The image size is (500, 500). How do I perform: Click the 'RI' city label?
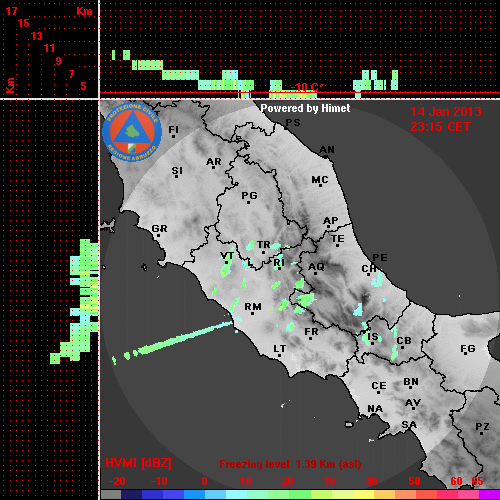(x=279, y=263)
